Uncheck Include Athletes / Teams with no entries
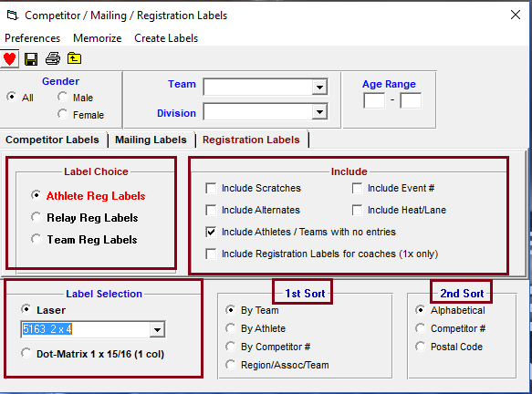532x394 pixels. (x=211, y=232)
